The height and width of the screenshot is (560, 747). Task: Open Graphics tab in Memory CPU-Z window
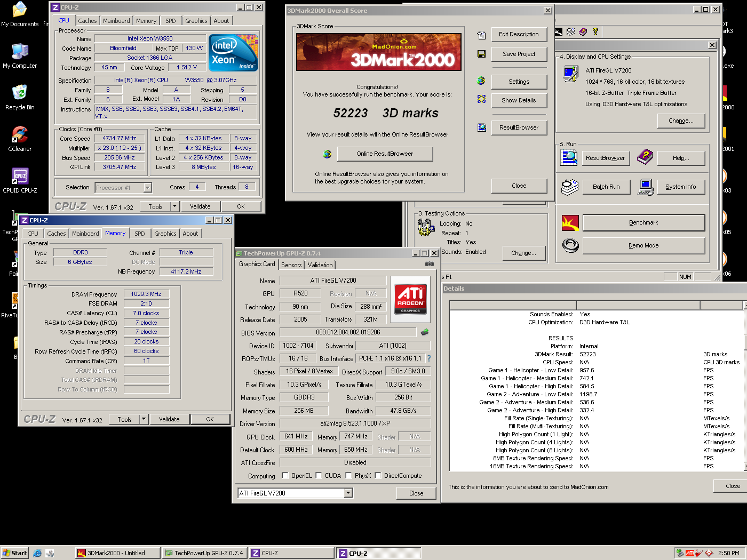[x=165, y=234]
